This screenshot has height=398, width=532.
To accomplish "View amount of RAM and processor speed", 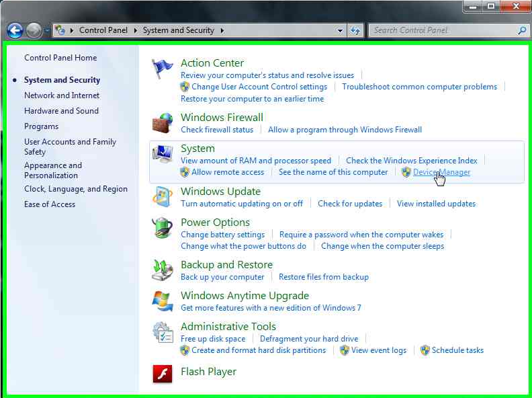I will click(256, 161).
